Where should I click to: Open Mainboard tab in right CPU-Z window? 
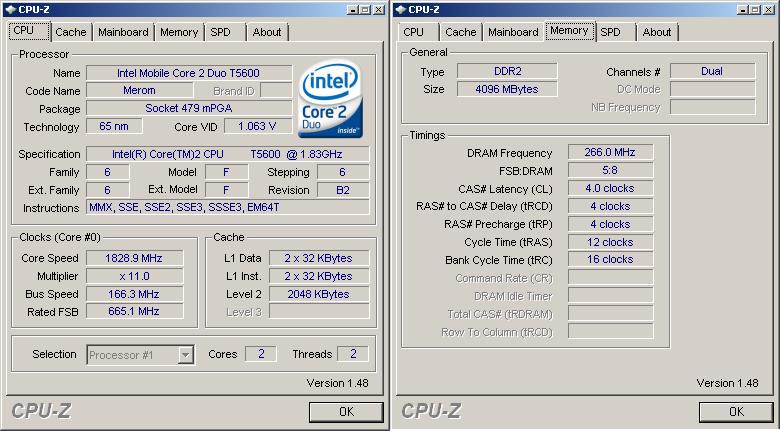pos(513,32)
